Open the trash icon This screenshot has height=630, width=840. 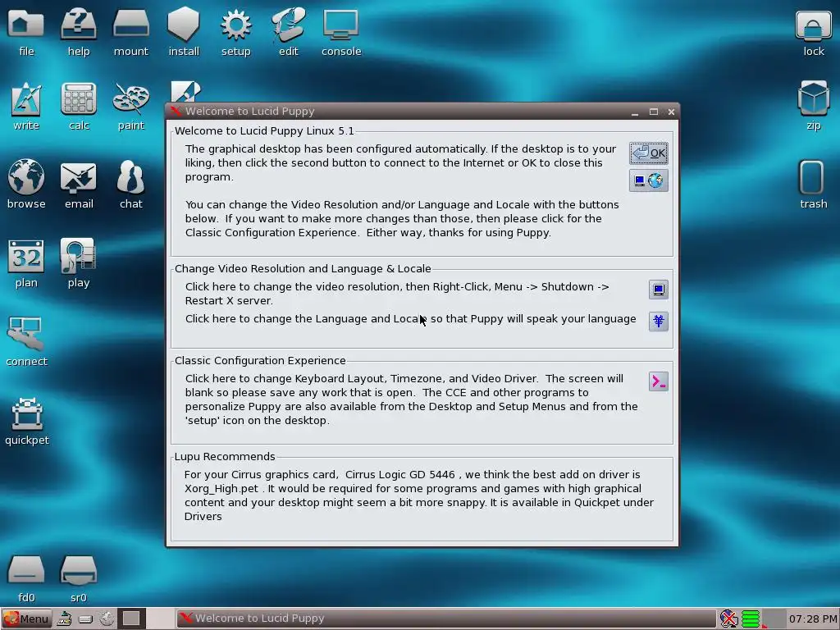point(813,185)
